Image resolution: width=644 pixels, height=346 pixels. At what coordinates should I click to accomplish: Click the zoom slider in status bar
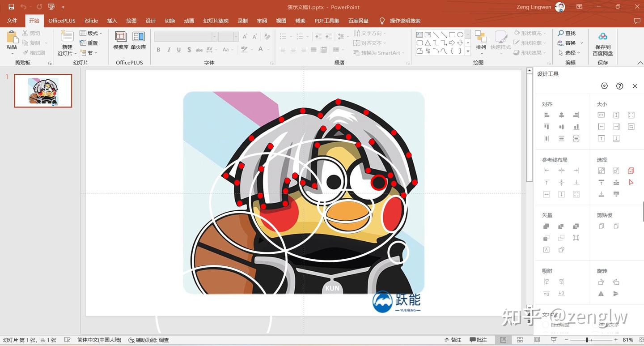coord(592,340)
